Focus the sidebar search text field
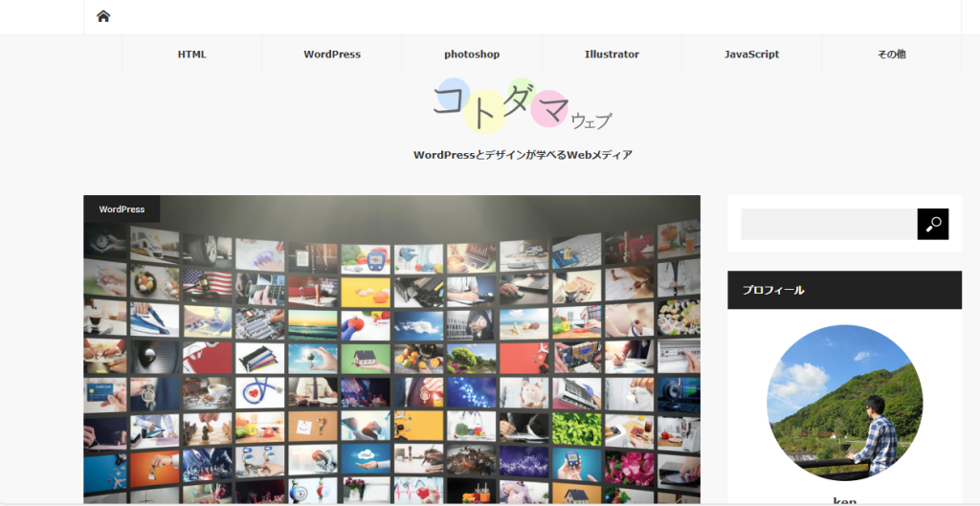Screen dimensions: 980x506 pyautogui.click(x=829, y=224)
